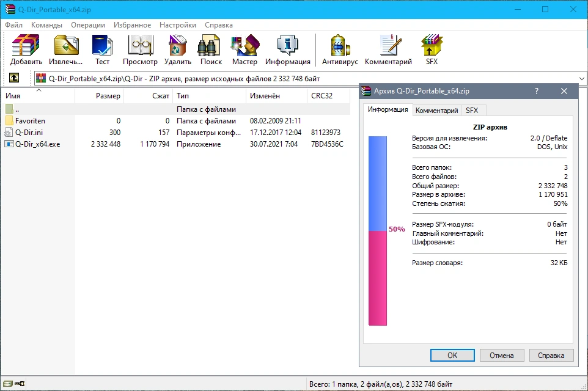Click the Извлечь (Extract) toolbar icon
This screenshot has height=391, width=588.
click(65, 50)
